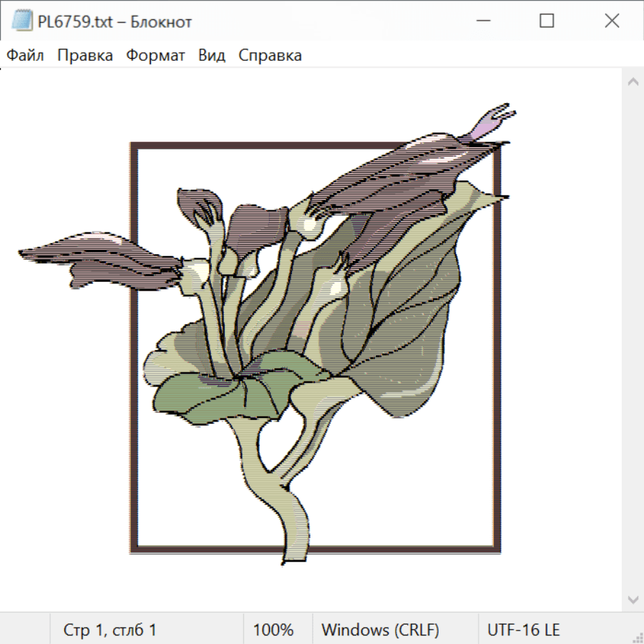
Task: Maximize the Блокнот window
Action: (x=547, y=21)
